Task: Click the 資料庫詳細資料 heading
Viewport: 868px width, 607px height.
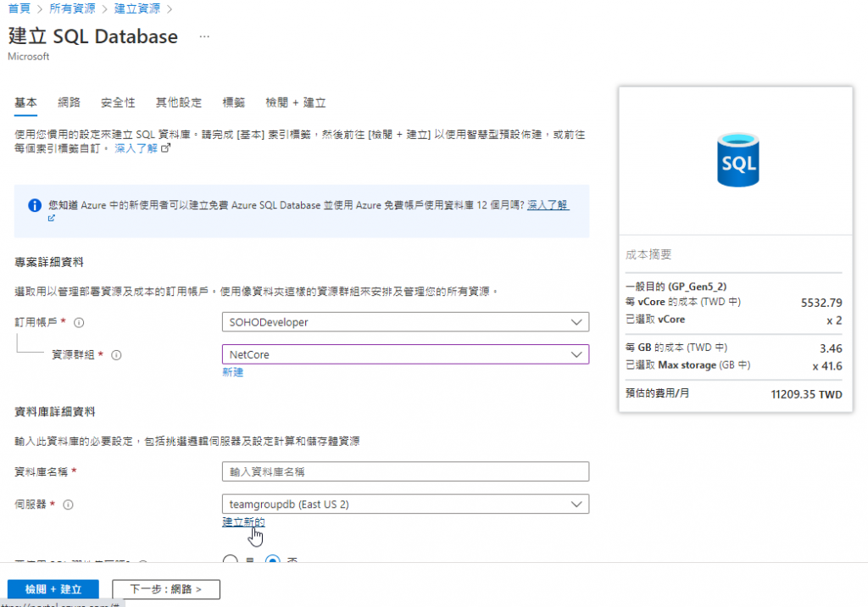Action: [x=55, y=412]
